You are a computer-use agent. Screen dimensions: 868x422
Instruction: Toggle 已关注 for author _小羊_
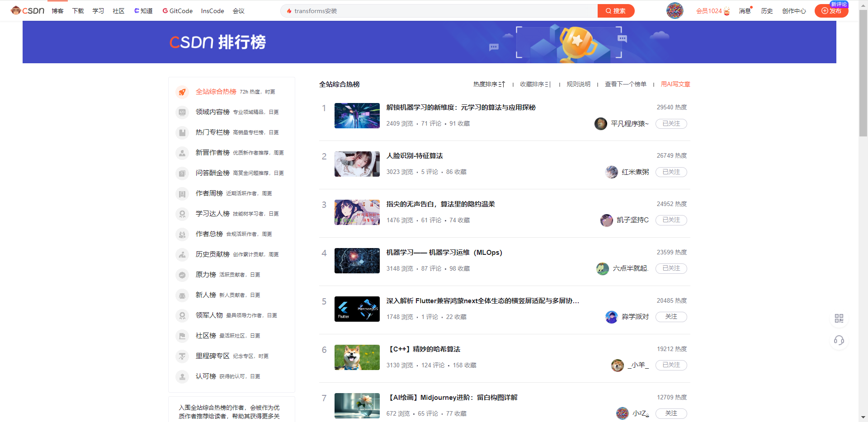pos(671,365)
